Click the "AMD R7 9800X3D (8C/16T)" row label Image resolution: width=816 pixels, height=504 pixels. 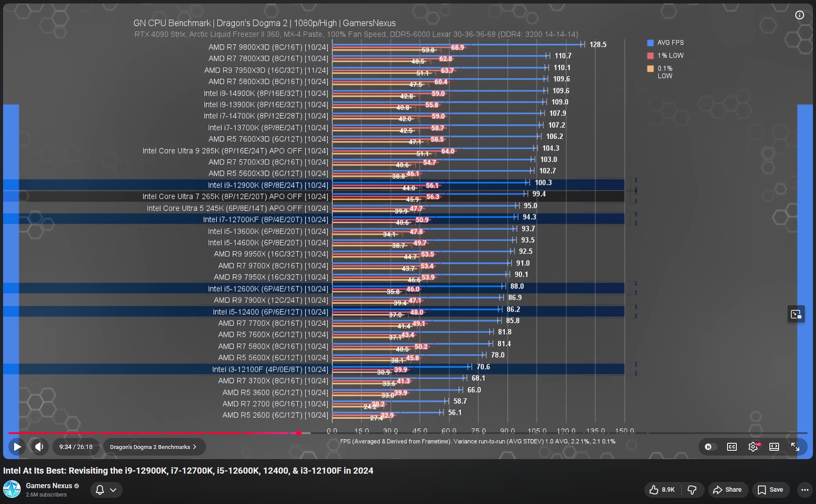(x=268, y=47)
